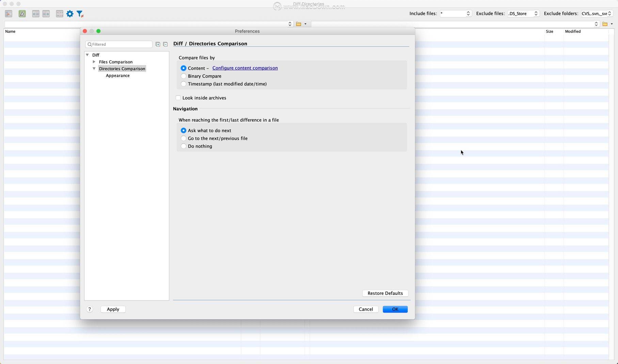618x364 pixels.
Task: Collapse all preferences tree nodes icon
Action: pos(165,44)
